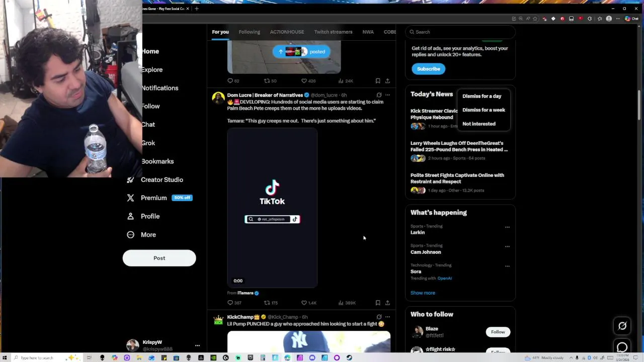Open Bookmarks in the sidebar
The width and height of the screenshot is (644, 362).
pyautogui.click(x=157, y=161)
